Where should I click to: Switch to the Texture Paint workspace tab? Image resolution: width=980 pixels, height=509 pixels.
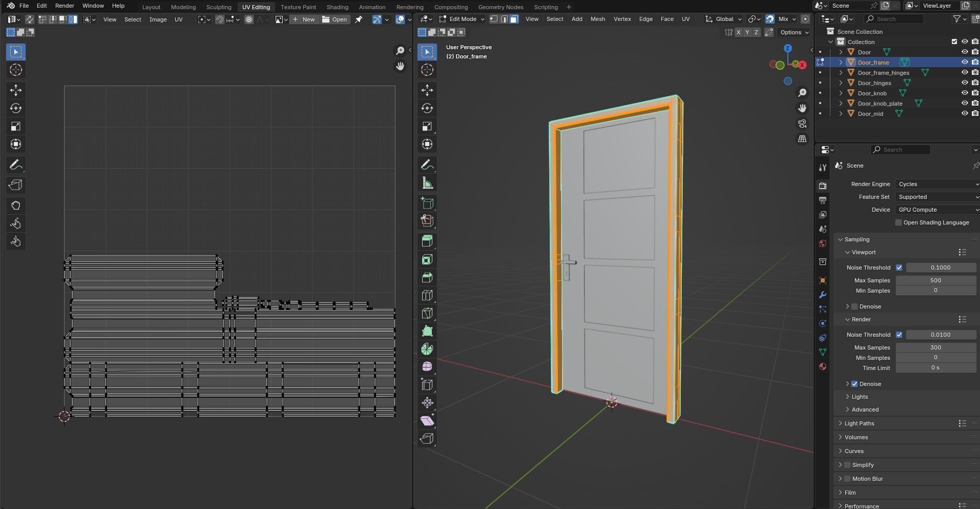coord(298,7)
